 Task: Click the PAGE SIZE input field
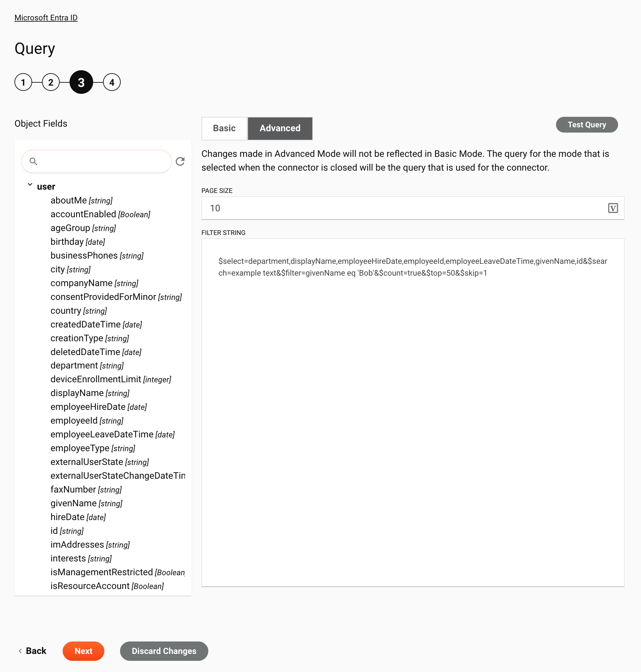pyautogui.click(x=413, y=208)
